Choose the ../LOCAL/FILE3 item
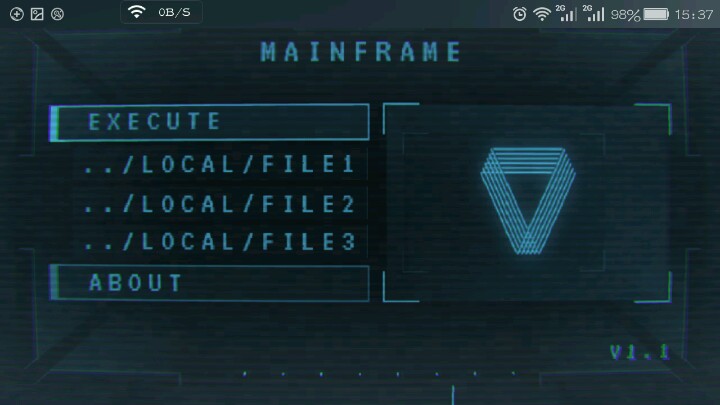 (219, 242)
